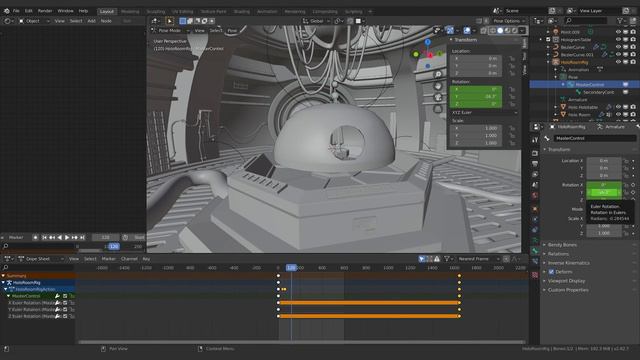Viewport: 640px width, 360px height.
Task: Open the Help menu
Action: pyautogui.click(x=83, y=11)
